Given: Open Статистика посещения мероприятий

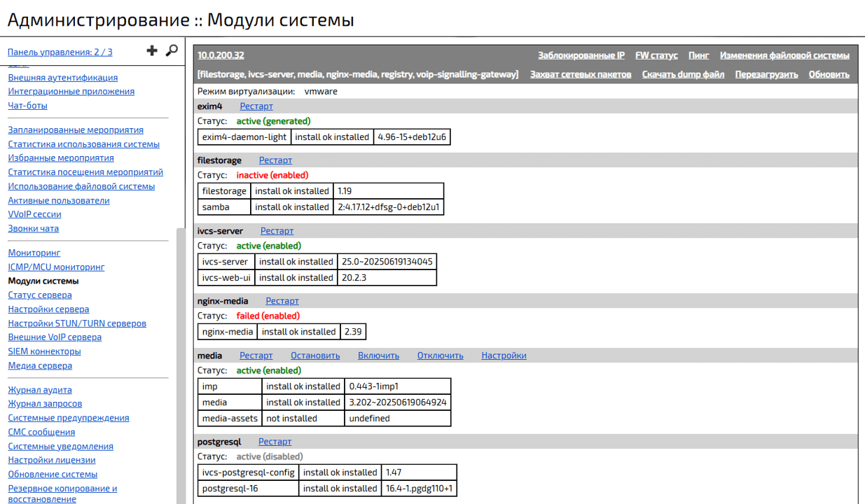Looking at the screenshot, I should click(85, 172).
